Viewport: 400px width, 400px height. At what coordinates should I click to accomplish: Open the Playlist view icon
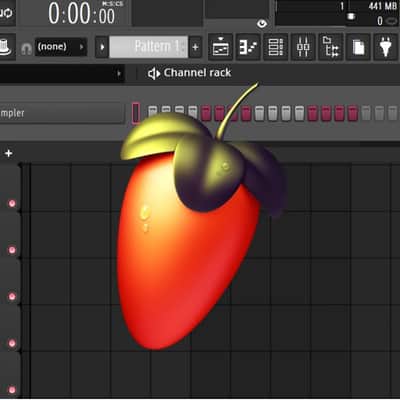(220, 47)
